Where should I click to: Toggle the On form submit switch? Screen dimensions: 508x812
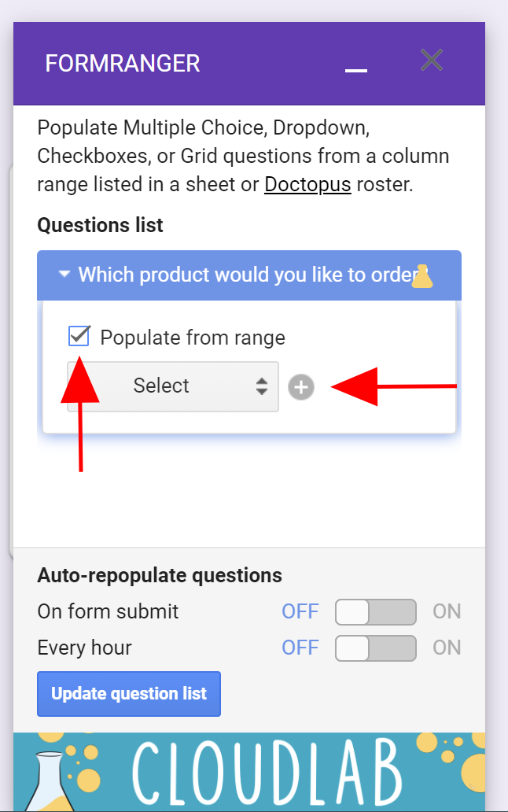click(x=375, y=612)
